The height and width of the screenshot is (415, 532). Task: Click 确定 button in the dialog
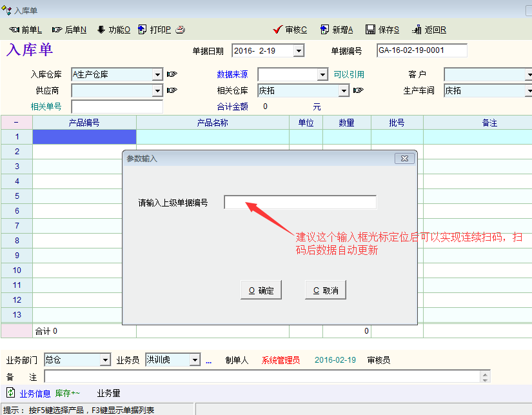[x=261, y=290]
